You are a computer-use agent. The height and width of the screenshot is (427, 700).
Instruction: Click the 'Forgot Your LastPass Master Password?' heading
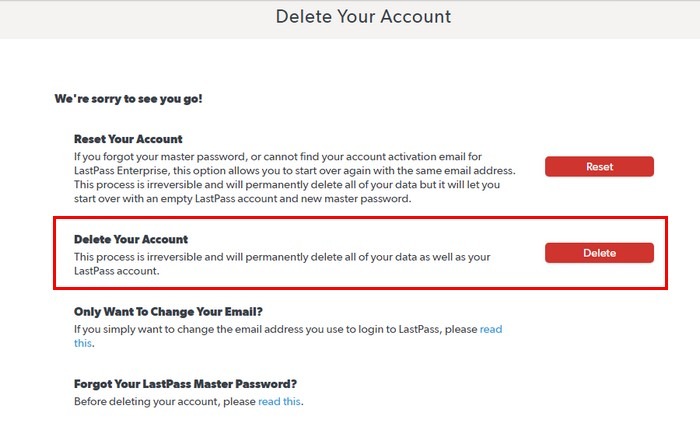tap(186, 384)
